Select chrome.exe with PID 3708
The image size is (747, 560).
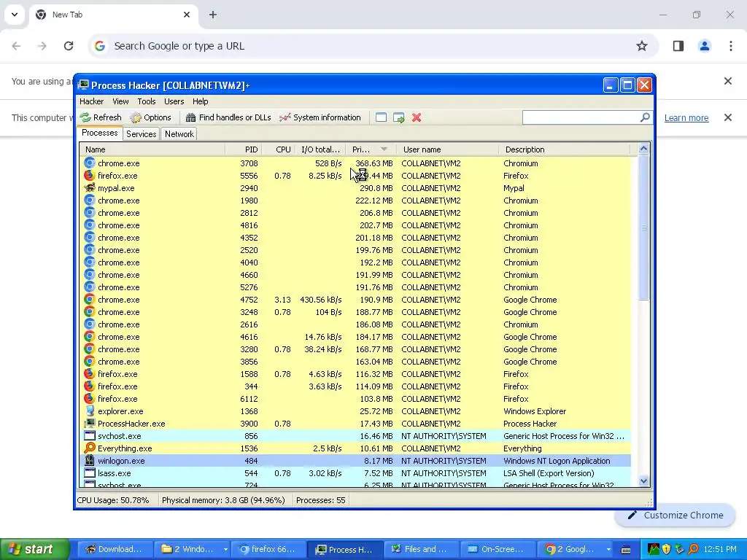355,163
